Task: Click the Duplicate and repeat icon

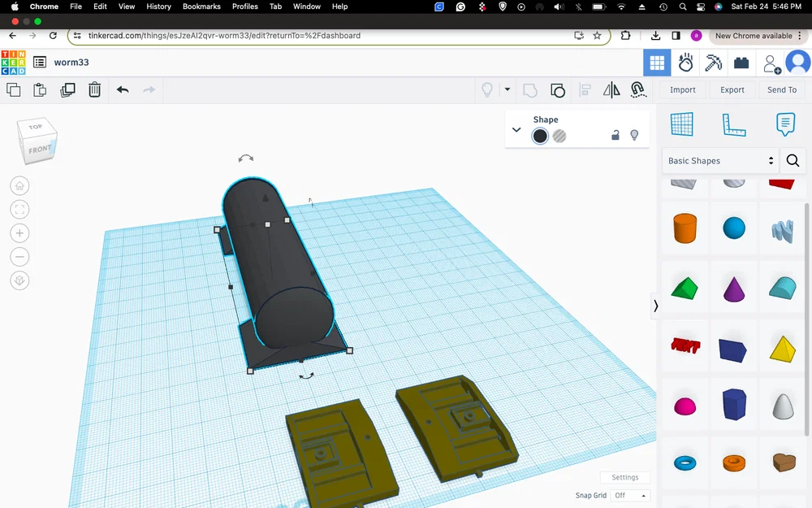Action: [67, 89]
